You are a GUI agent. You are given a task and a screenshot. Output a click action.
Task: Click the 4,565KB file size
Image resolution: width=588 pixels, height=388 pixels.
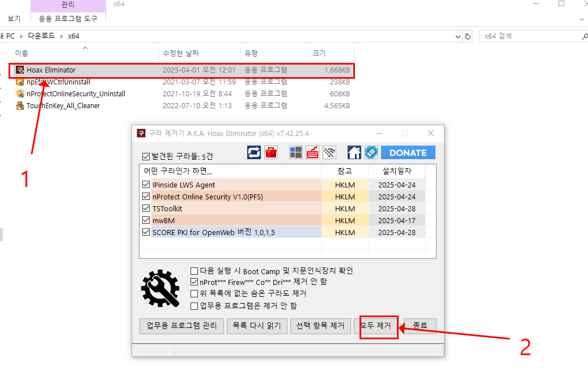click(337, 106)
